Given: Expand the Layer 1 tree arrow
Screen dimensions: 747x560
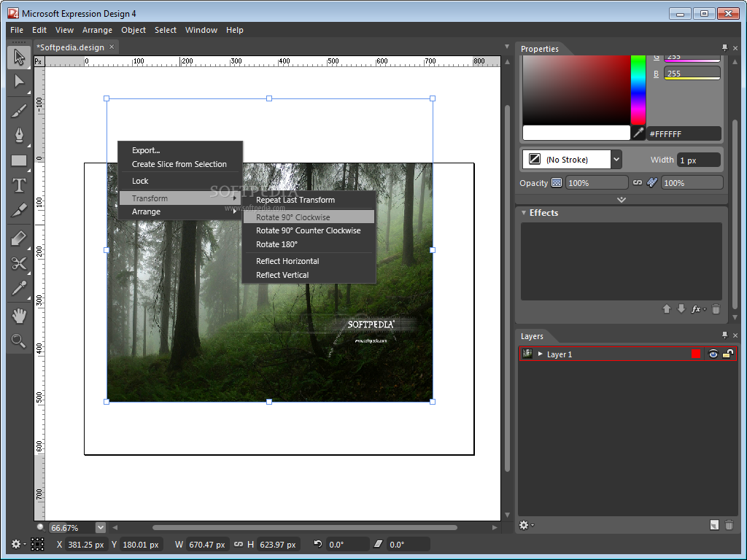Looking at the screenshot, I should tap(540, 354).
